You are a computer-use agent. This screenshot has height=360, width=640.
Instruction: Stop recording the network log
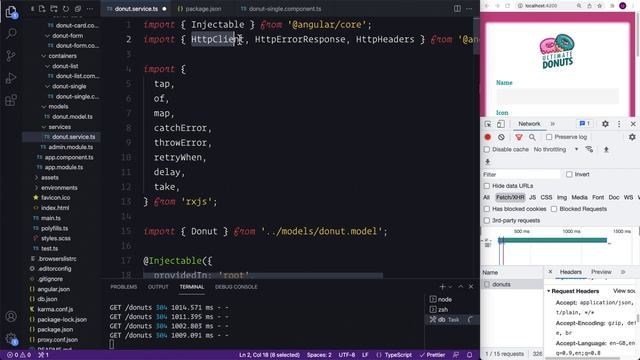tap(487, 137)
